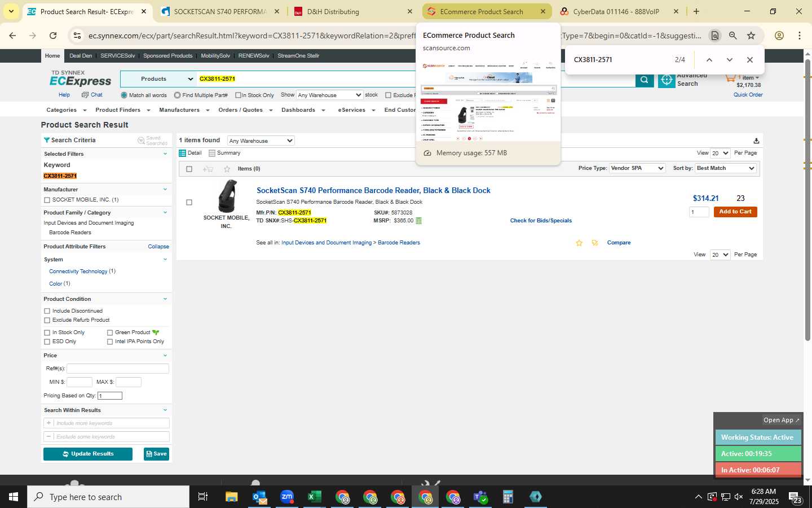Viewport: 812px width, 508px height.
Task: Open the Price Type Vendor SPA dropdown
Action: click(x=637, y=168)
